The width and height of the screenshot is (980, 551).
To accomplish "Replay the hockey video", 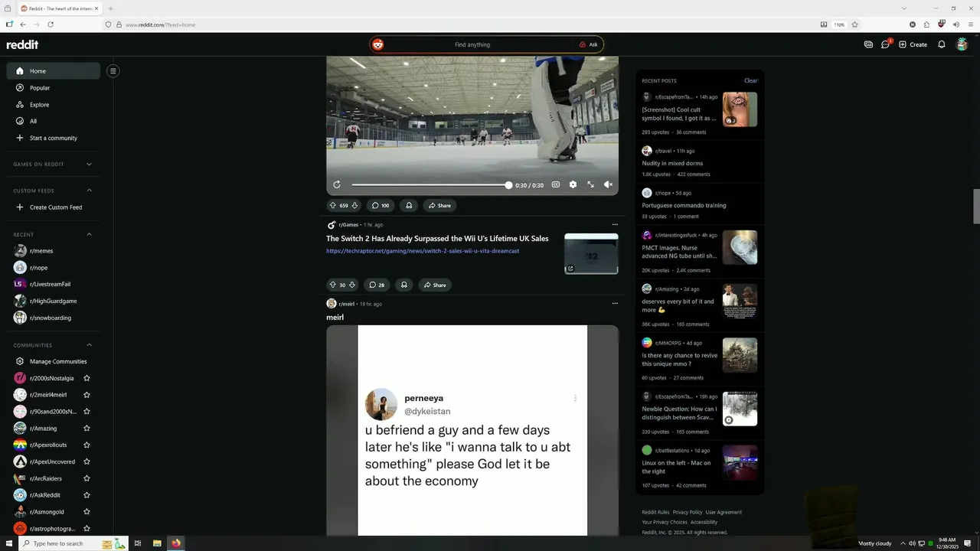I will pyautogui.click(x=337, y=184).
